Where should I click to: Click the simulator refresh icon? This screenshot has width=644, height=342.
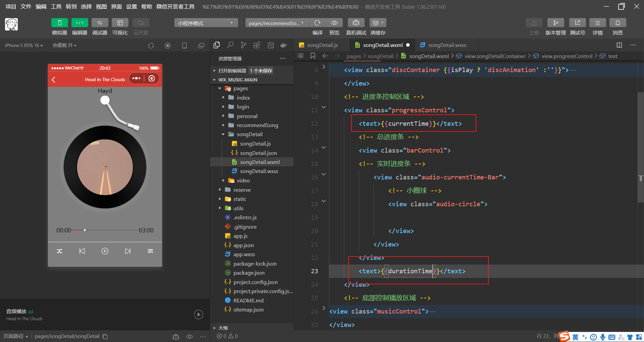point(151,46)
